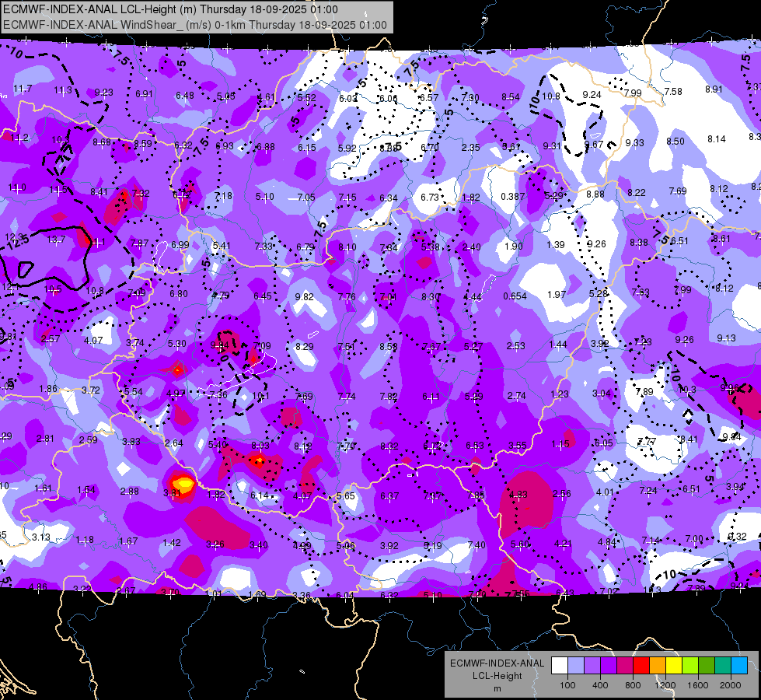
Task: Click the wind shear value 11.7
Action: (23, 89)
